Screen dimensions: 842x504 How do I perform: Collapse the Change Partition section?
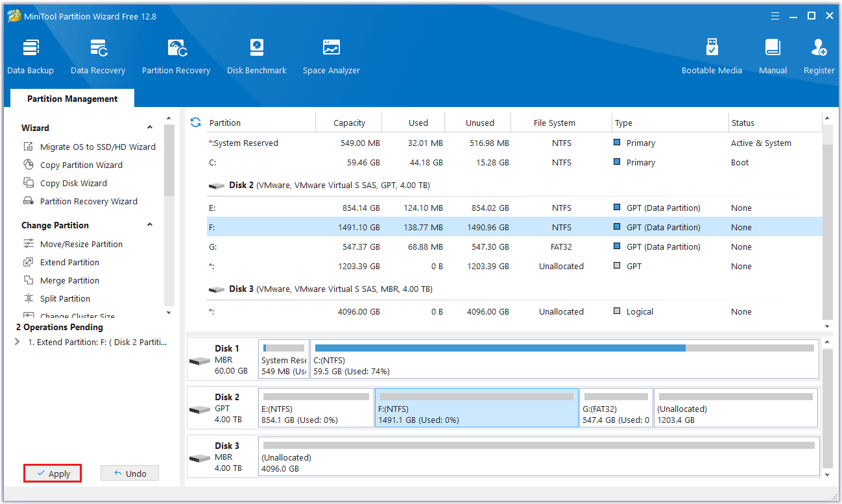(150, 225)
